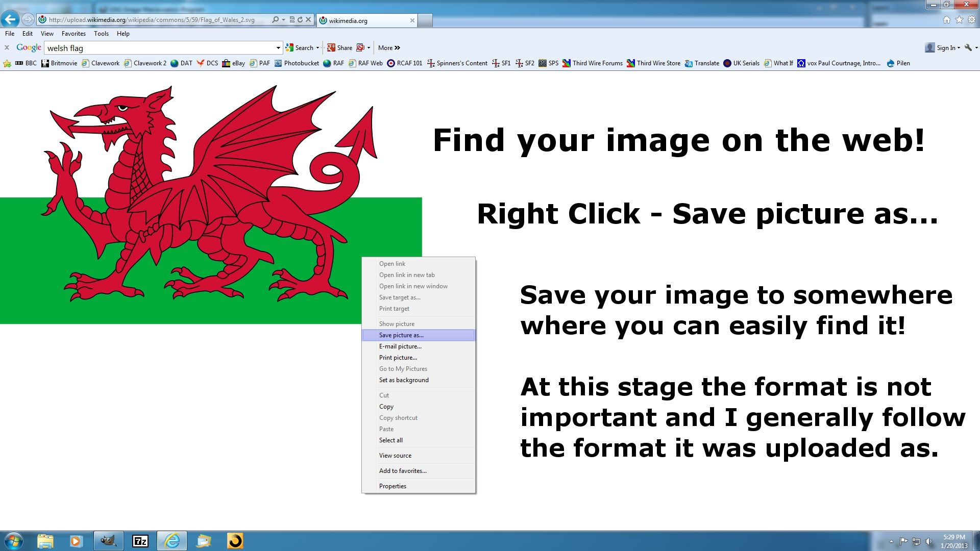This screenshot has width=980, height=551.
Task: Open the Third Wire Forums bookmark
Action: pos(593,63)
